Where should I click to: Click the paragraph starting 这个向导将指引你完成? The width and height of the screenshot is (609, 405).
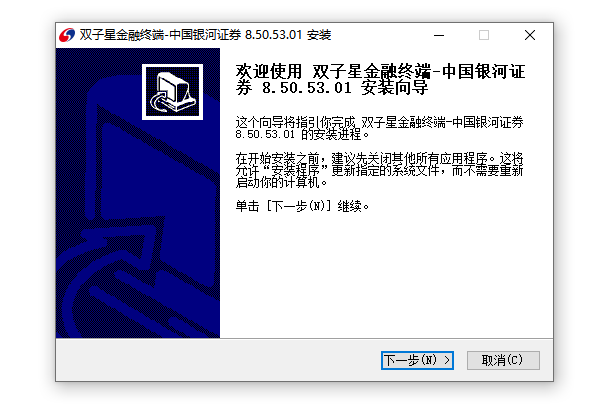379,128
